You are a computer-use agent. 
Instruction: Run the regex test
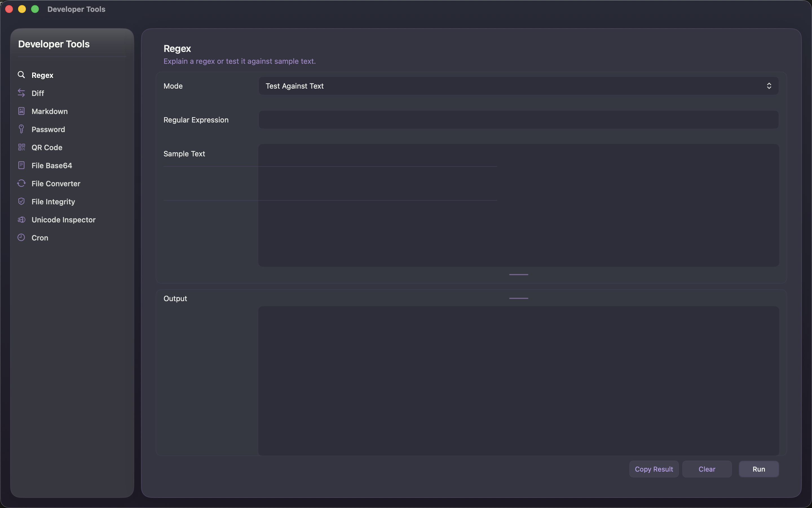pyautogui.click(x=759, y=469)
